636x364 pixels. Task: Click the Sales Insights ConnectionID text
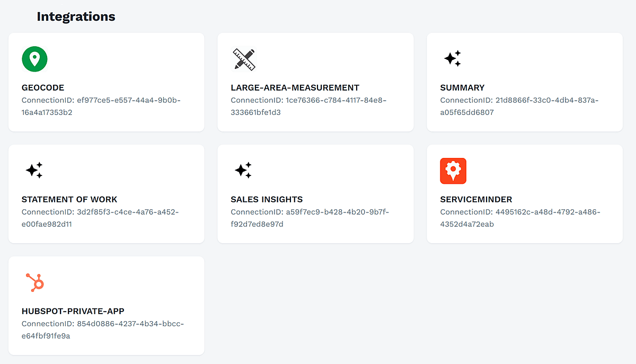(310, 218)
